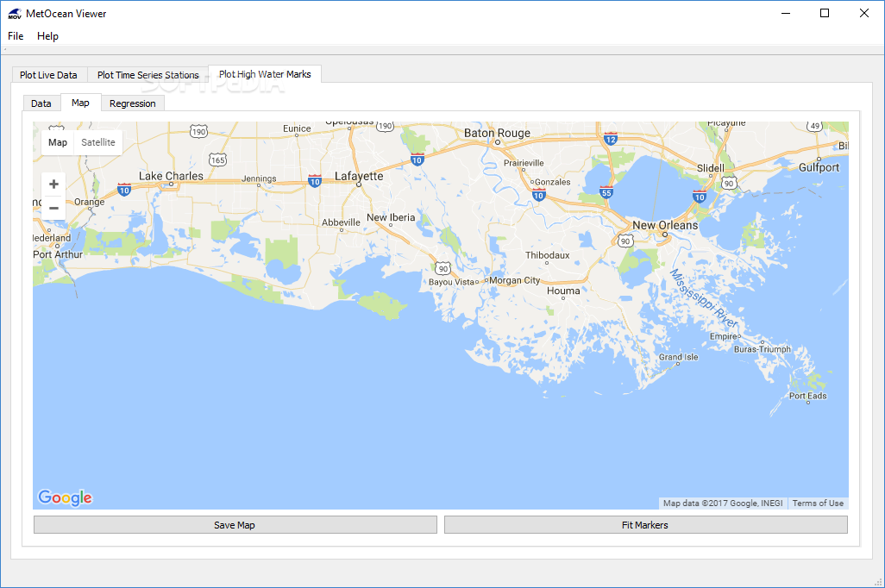Image resolution: width=885 pixels, height=588 pixels.
Task: Click the Slidell map label
Action: (711, 168)
